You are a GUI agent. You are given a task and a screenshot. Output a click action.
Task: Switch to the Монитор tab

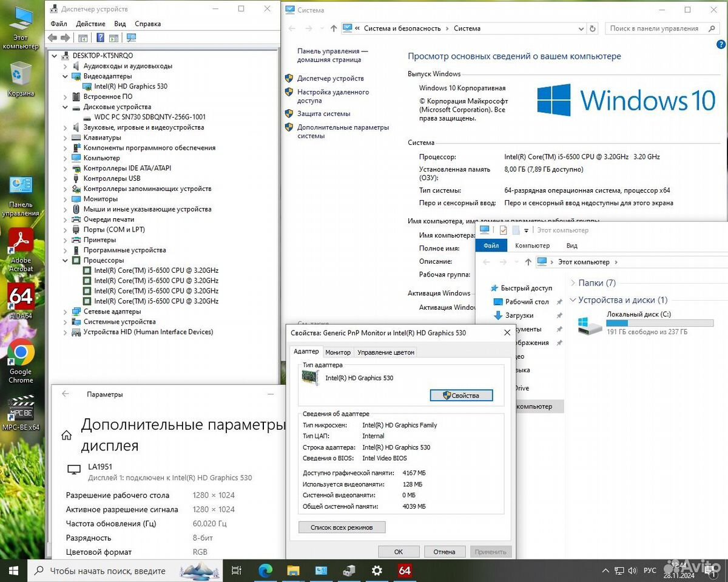(338, 352)
